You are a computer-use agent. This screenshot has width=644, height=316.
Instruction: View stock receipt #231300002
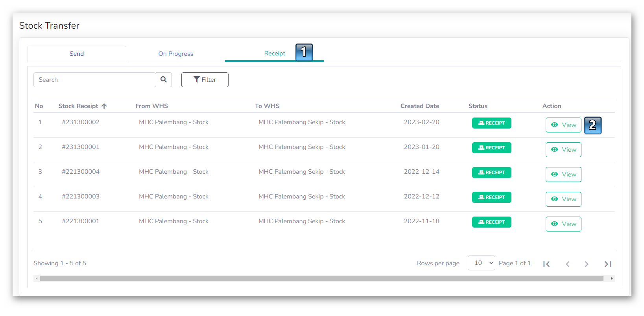click(563, 125)
